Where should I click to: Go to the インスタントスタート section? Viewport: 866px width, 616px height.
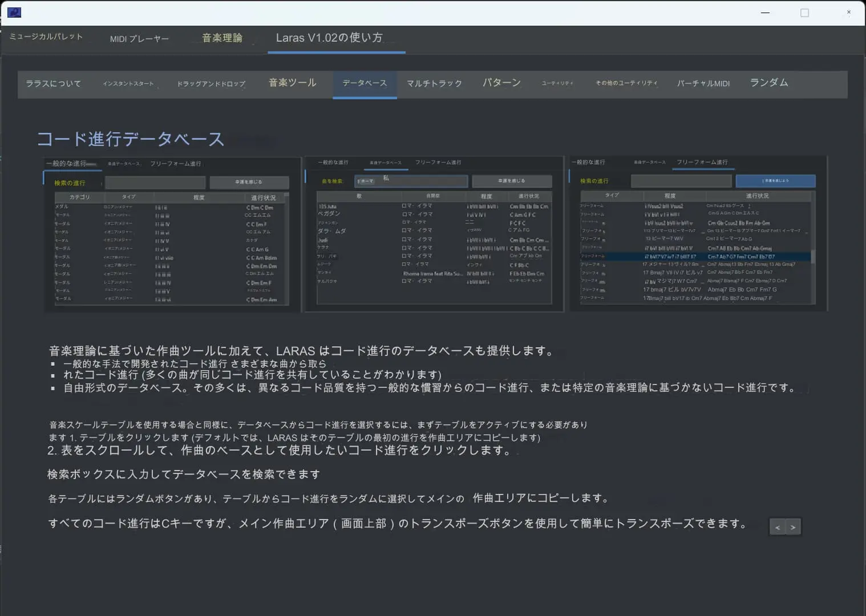pyautogui.click(x=128, y=83)
